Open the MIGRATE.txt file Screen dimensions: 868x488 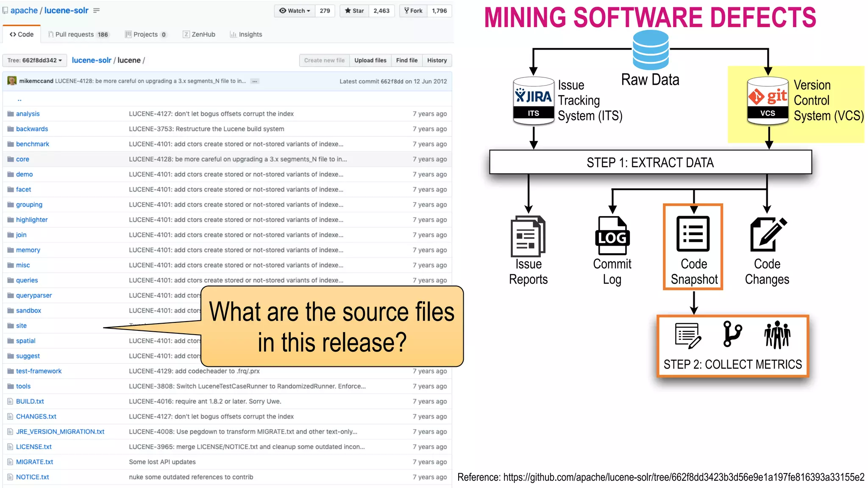[x=34, y=462]
